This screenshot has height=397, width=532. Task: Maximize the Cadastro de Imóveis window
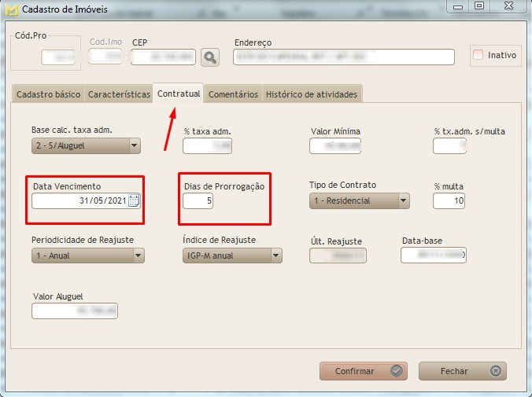pyautogui.click(x=479, y=6)
